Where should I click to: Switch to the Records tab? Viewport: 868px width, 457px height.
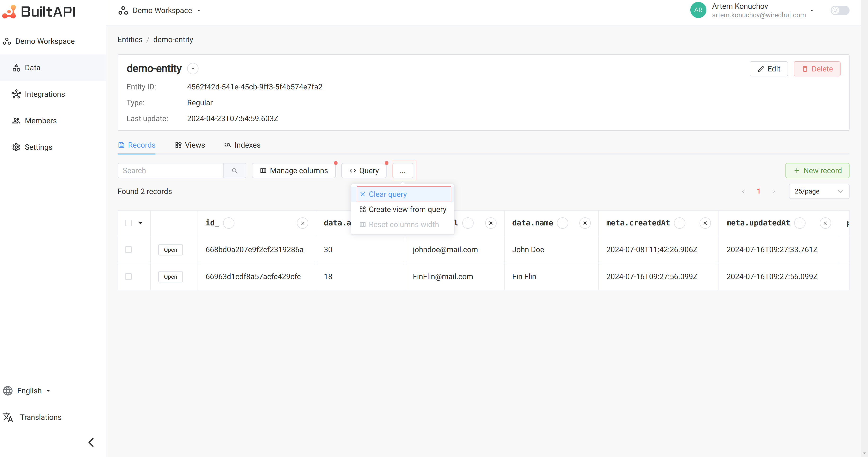pos(137,145)
